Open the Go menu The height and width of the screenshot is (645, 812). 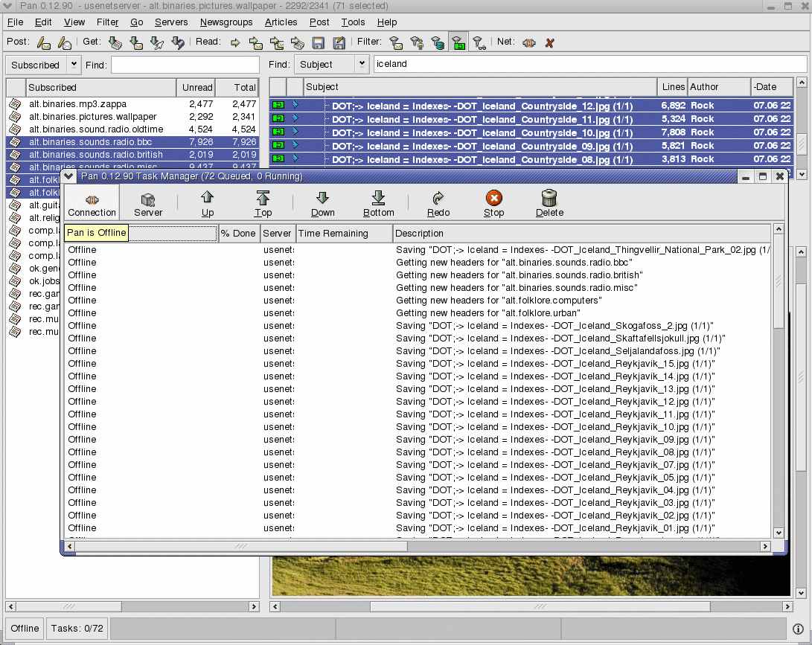click(x=137, y=22)
